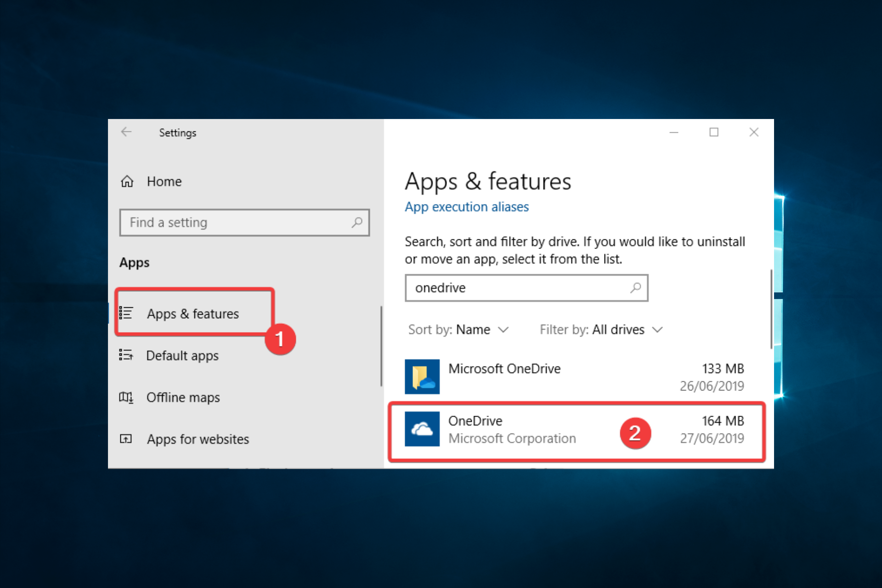Screen dimensions: 882x588
Task: Maximize the Settings window
Action: coord(714,132)
